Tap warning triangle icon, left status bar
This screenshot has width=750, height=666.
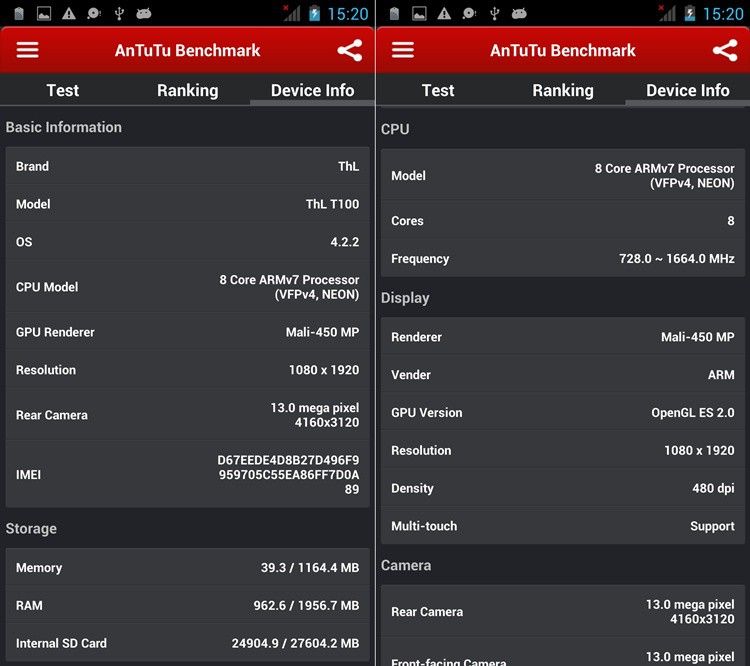[69, 13]
